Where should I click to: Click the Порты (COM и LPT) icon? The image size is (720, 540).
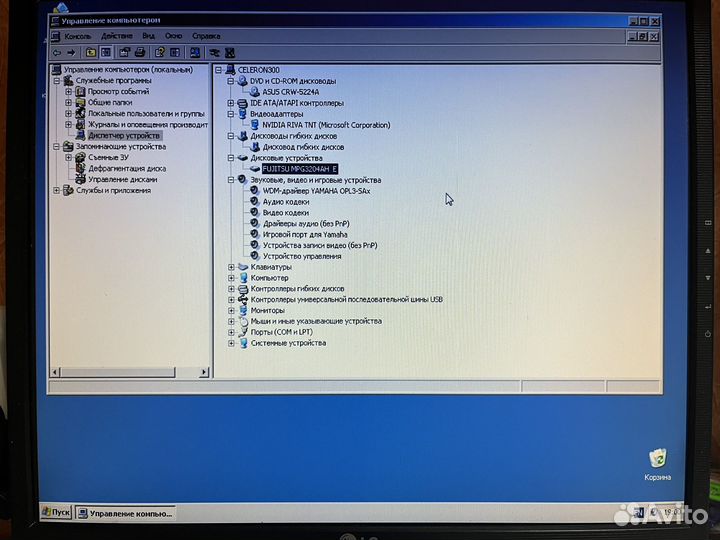click(x=243, y=332)
